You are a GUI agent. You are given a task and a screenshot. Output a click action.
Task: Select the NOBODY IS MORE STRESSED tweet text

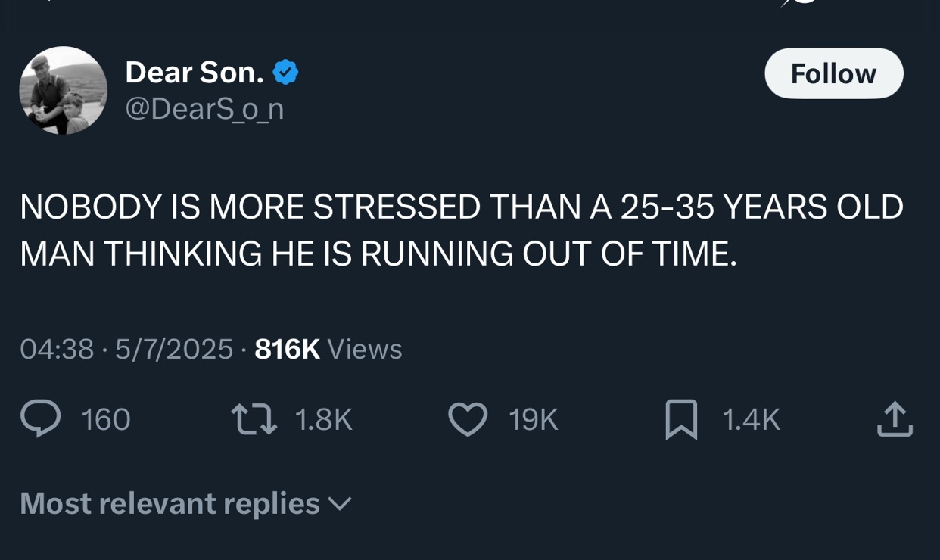pyautogui.click(x=462, y=231)
